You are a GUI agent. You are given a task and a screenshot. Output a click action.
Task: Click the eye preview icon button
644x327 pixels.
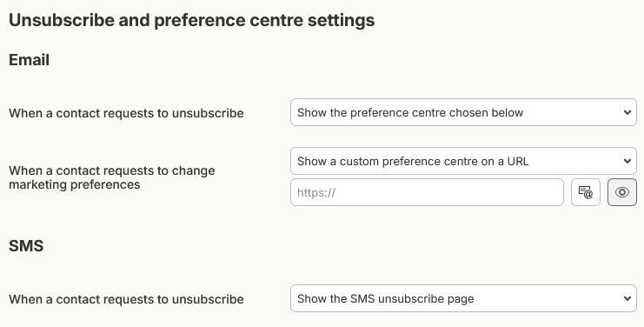point(622,192)
